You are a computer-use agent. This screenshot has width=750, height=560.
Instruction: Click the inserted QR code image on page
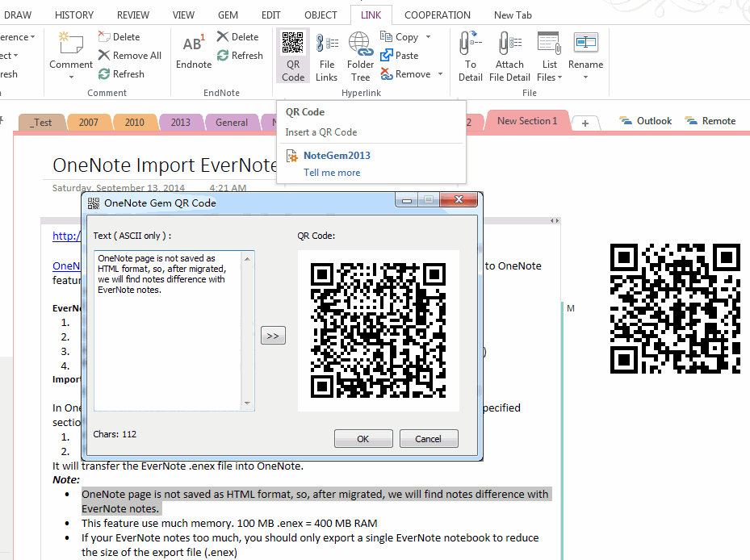coord(675,308)
